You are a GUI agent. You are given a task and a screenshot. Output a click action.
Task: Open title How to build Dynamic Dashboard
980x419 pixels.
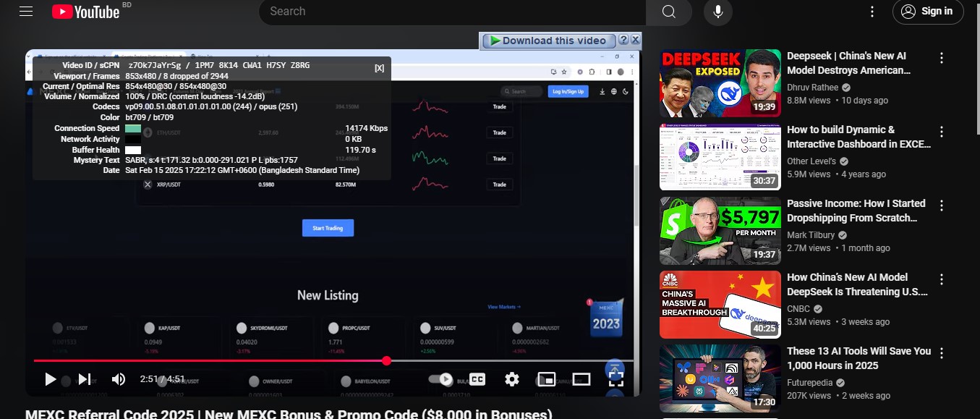tap(858, 137)
